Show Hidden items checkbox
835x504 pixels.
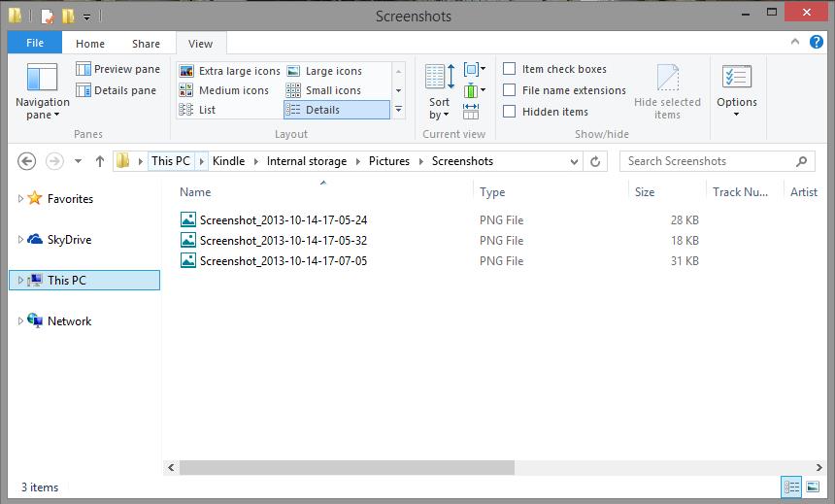tap(510, 112)
